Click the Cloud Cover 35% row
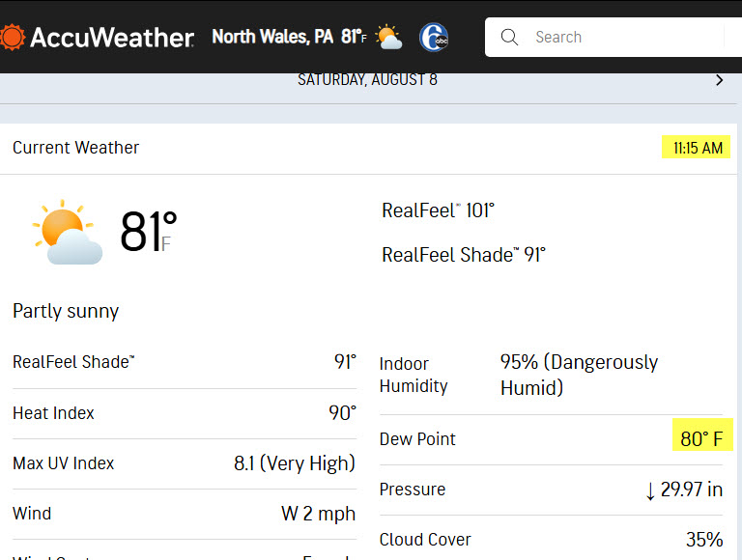This screenshot has height=560, width=742. pyautogui.click(x=552, y=539)
